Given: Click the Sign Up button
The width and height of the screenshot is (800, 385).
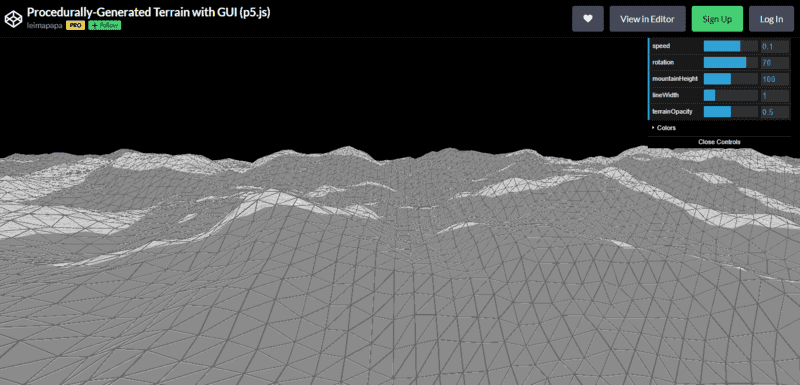Looking at the screenshot, I should point(717,19).
